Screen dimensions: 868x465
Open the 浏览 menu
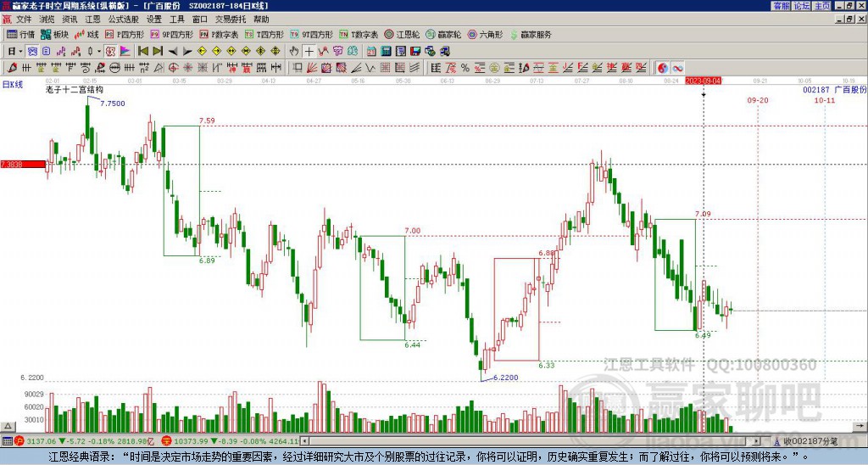click(x=47, y=20)
